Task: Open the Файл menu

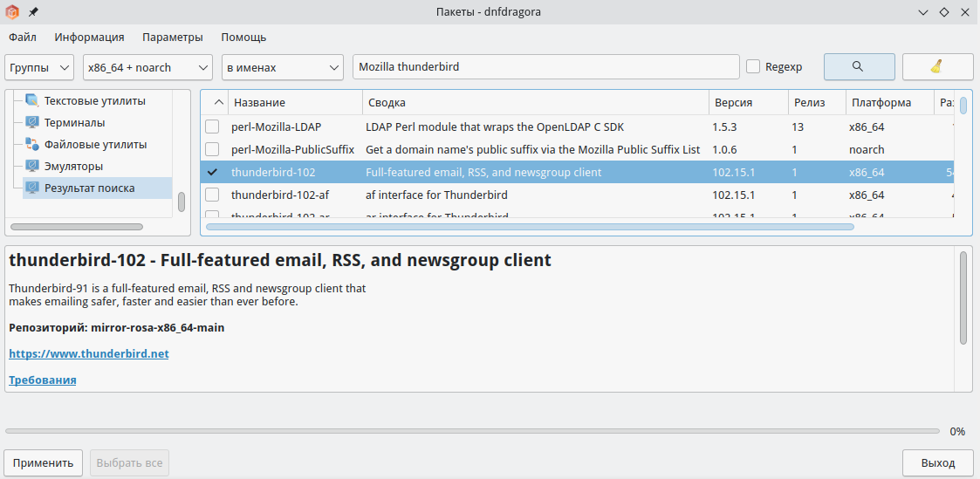Action: point(23,38)
